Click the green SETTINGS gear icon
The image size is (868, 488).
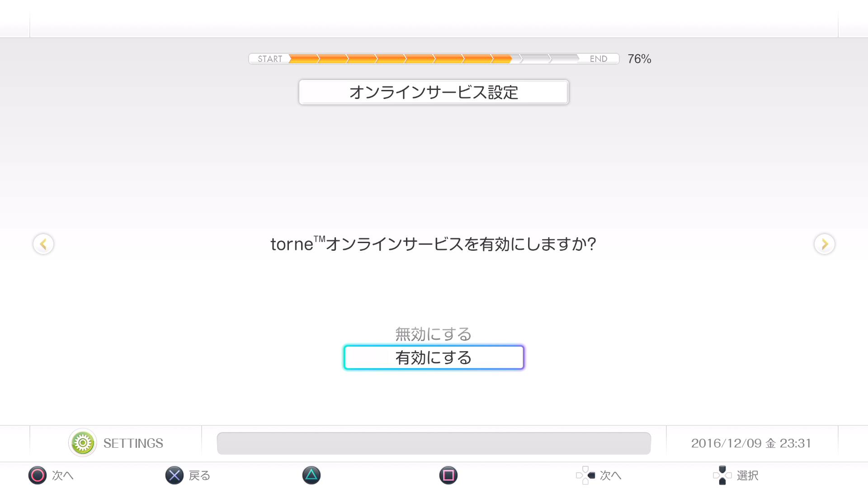click(82, 443)
